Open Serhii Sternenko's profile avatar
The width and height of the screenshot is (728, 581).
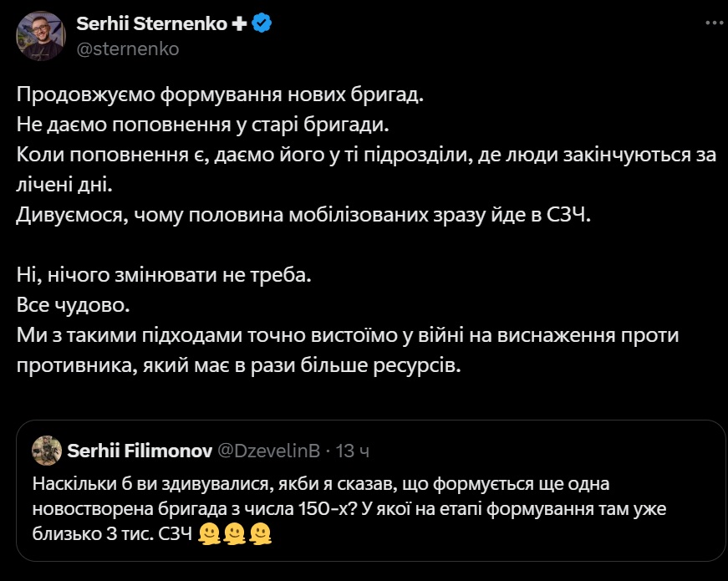[41, 37]
